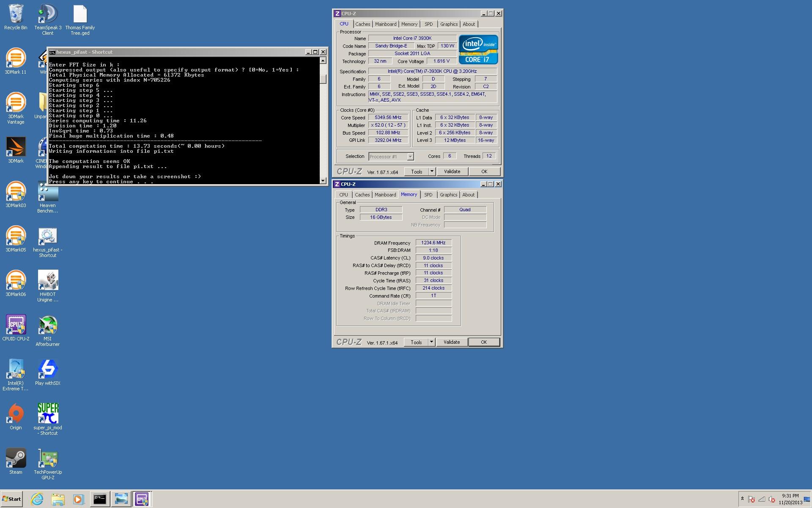This screenshot has width=812, height=508.
Task: Launch TechPowerUp GPU-Z shortcut
Action: point(47,464)
